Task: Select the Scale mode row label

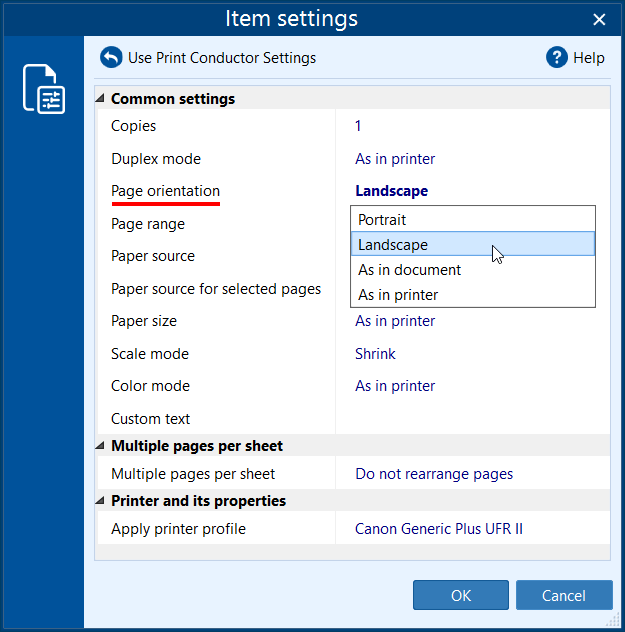Action: point(150,353)
